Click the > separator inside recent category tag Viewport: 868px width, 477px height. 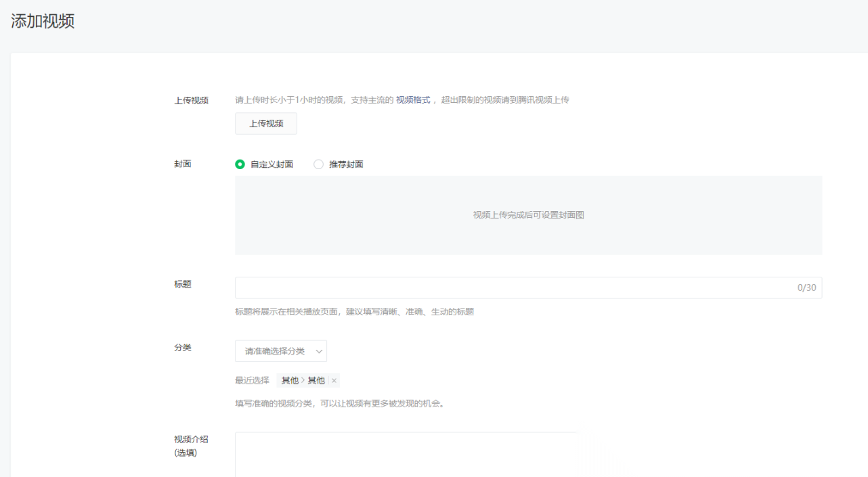[303, 380]
